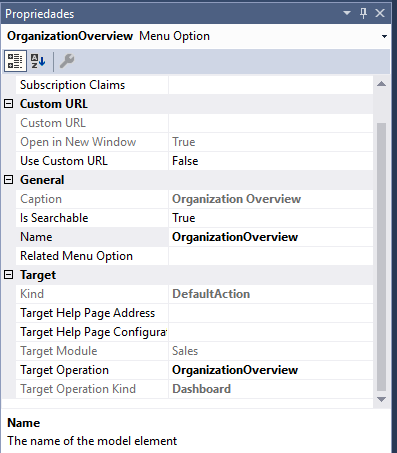
Task: Edit the Related Menu Option value field
Action: coord(271,256)
